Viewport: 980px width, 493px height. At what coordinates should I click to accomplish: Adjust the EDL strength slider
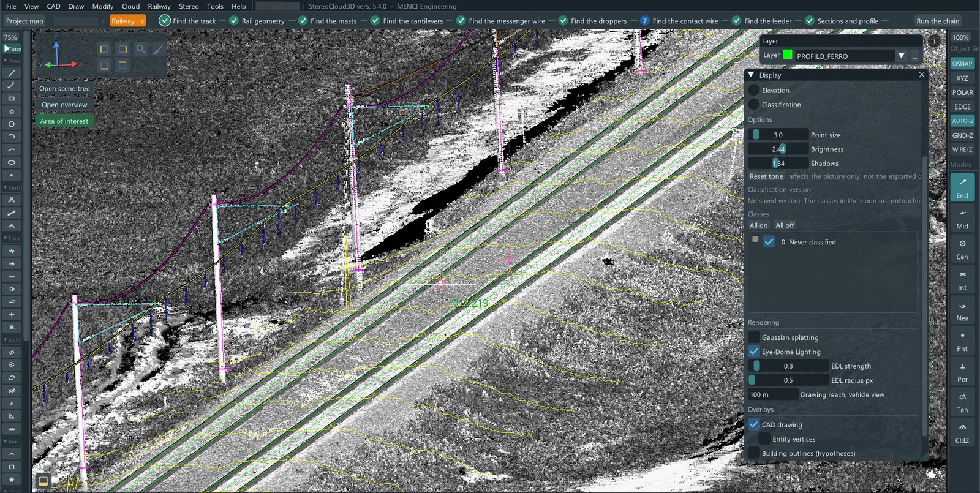click(788, 366)
